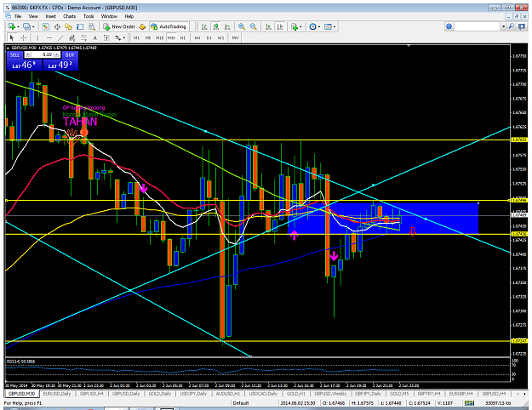
Task: Open the MetaEditor yellow book icon
Action: pyautogui.click(x=142, y=26)
